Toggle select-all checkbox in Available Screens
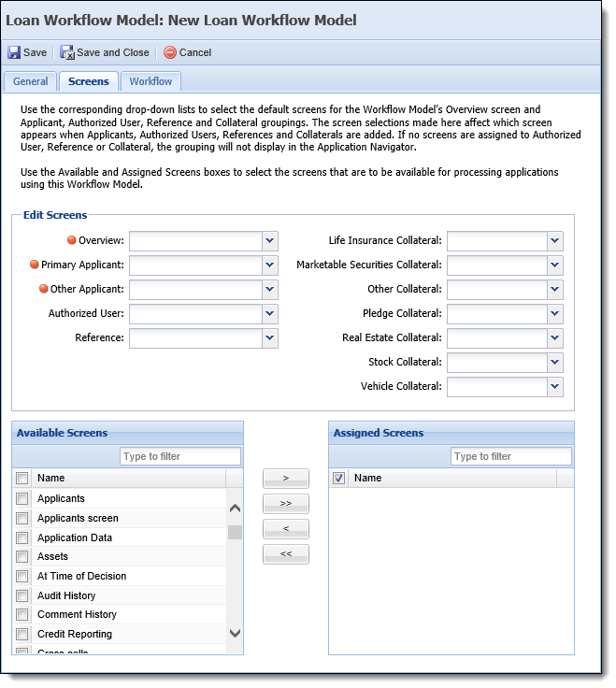The image size is (616, 688). click(x=21, y=479)
